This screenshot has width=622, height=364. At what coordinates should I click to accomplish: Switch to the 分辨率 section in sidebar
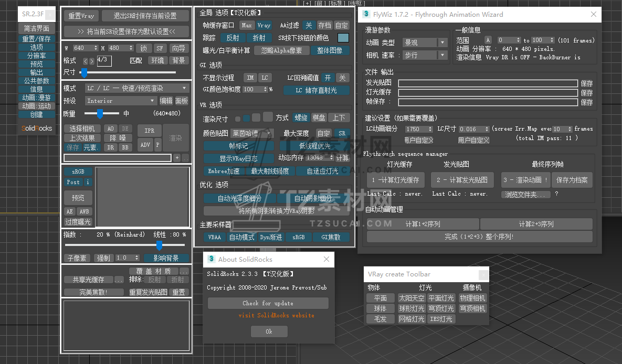[36, 56]
